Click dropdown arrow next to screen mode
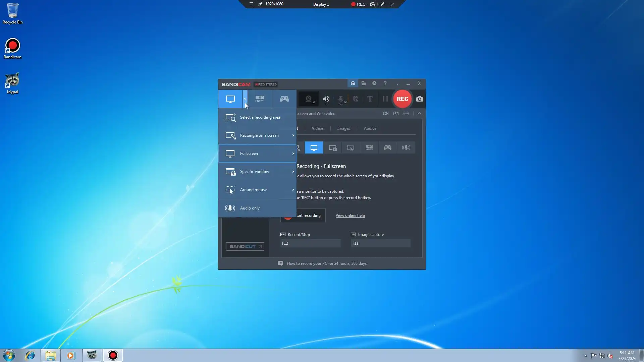The image size is (644, 362). pos(245,99)
